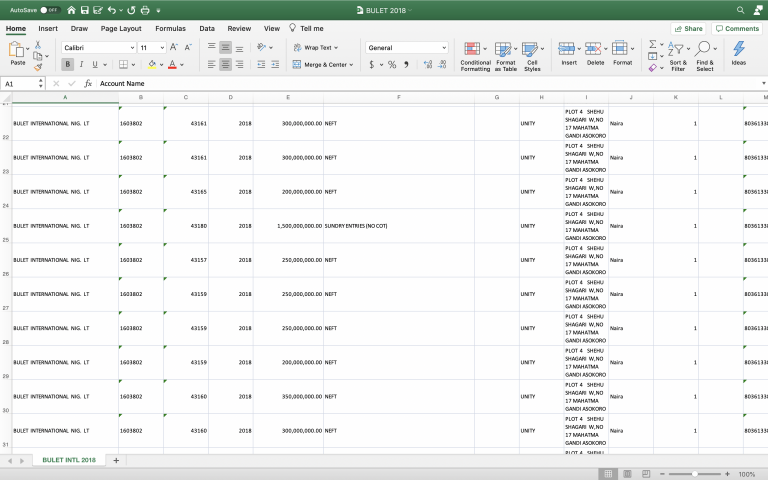This screenshot has height=480, width=768.
Task: Toggle center horizontal alignment
Action: coord(225,64)
